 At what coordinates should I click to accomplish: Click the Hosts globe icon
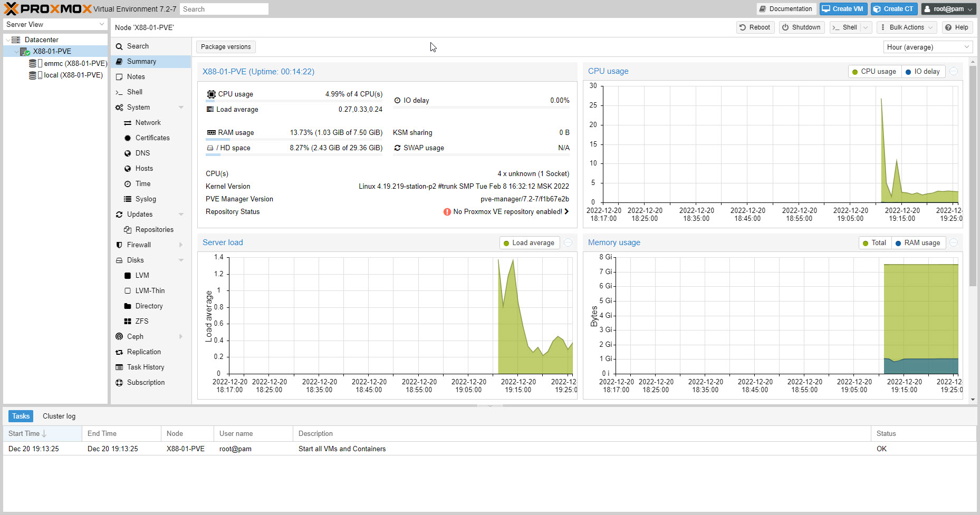point(128,169)
